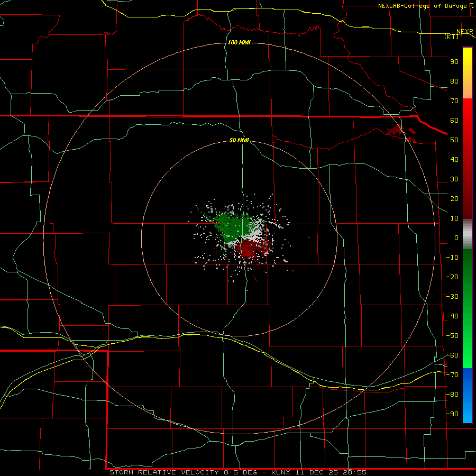Viewport: 476px width, 476px height.
Task: Click the "NEXLAB-College of DuPage" header text
Action: click(x=422, y=6)
